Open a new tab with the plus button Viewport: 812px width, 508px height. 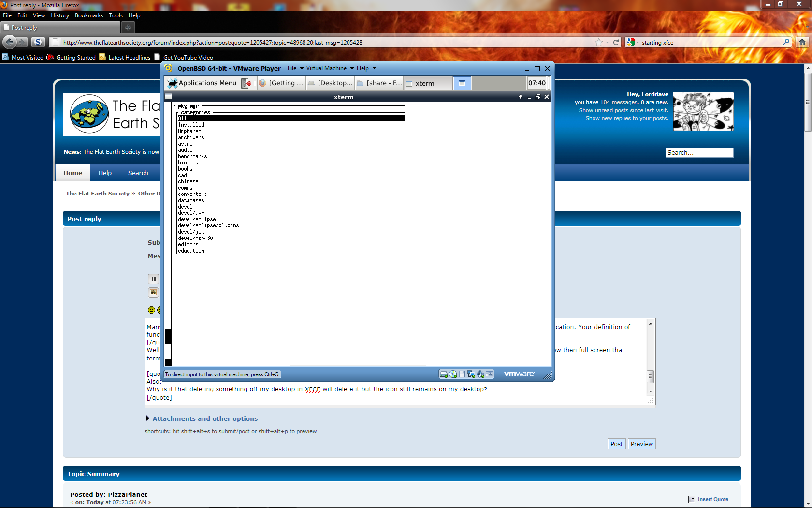(x=128, y=28)
